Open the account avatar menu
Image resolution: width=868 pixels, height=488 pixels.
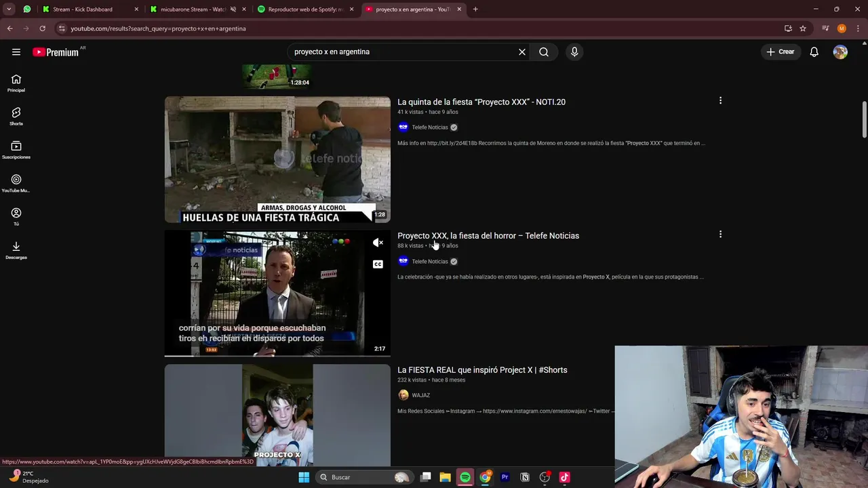840,52
